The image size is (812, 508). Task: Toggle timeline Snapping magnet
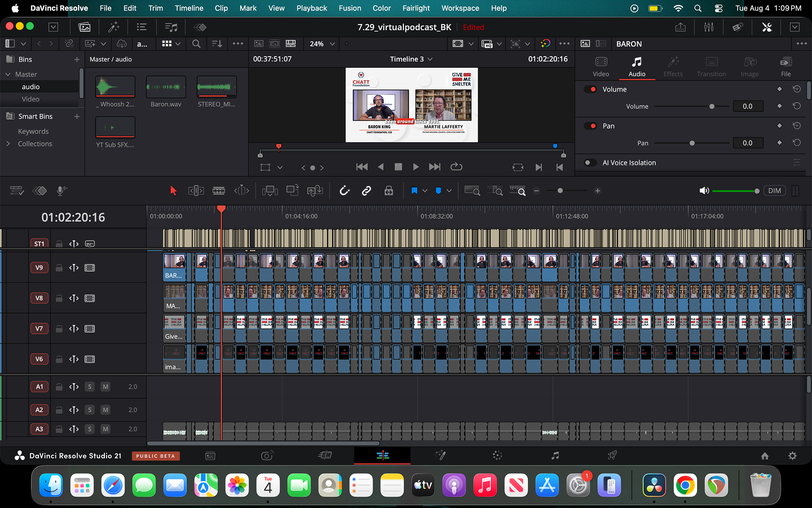345,191
